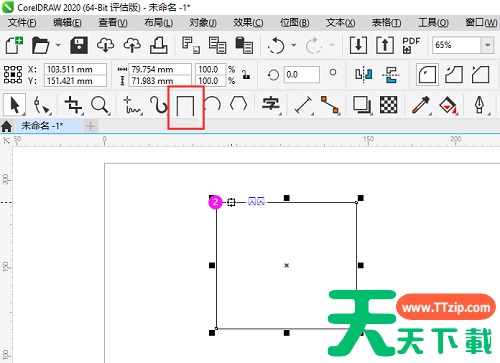Image resolution: width=500 pixels, height=363 pixels.
Task: Click the object width field 79.754 mm
Action: coord(160,69)
